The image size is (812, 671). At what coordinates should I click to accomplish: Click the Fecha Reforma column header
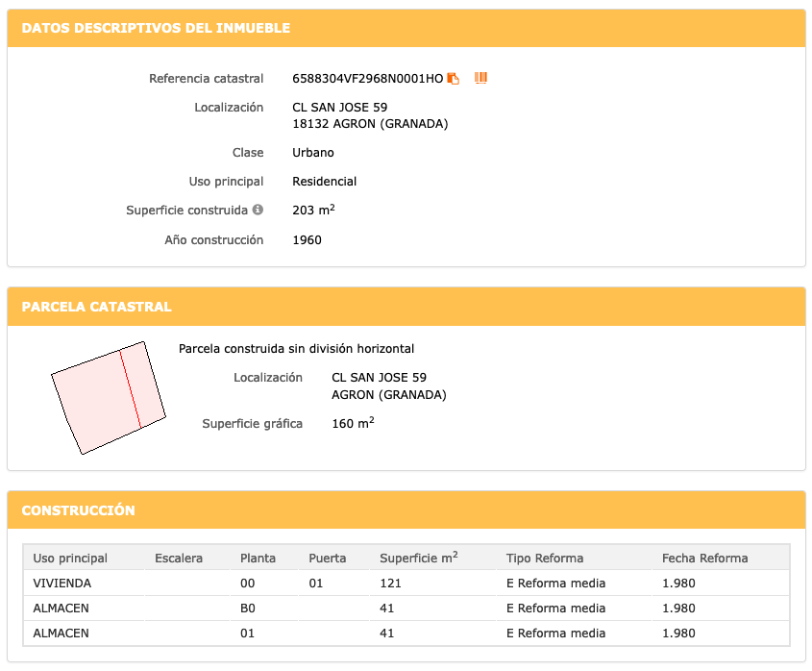[704, 559]
